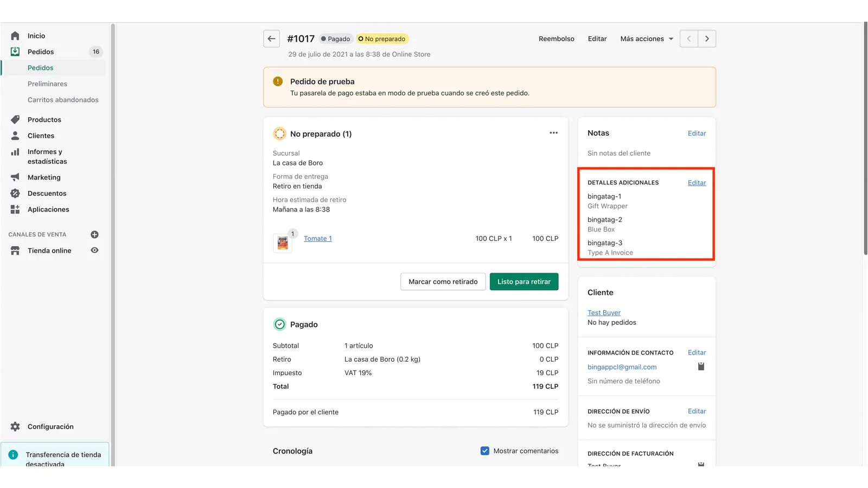
Task: Click the Tienda online storefront icon
Action: (15, 251)
